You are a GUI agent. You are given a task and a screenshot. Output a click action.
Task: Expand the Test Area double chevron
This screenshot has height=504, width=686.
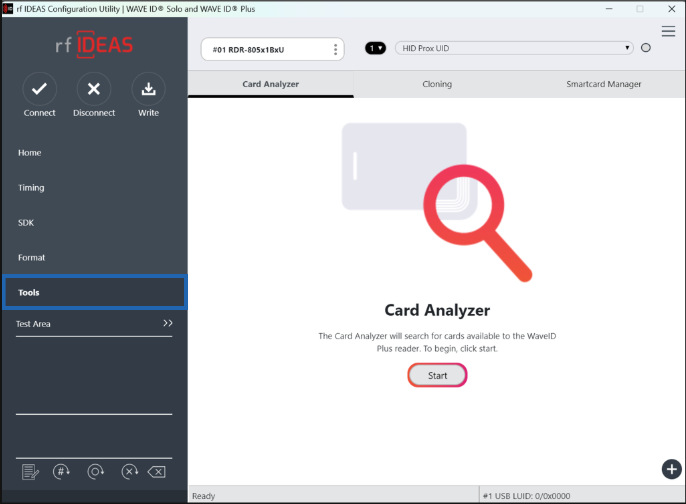click(x=168, y=323)
